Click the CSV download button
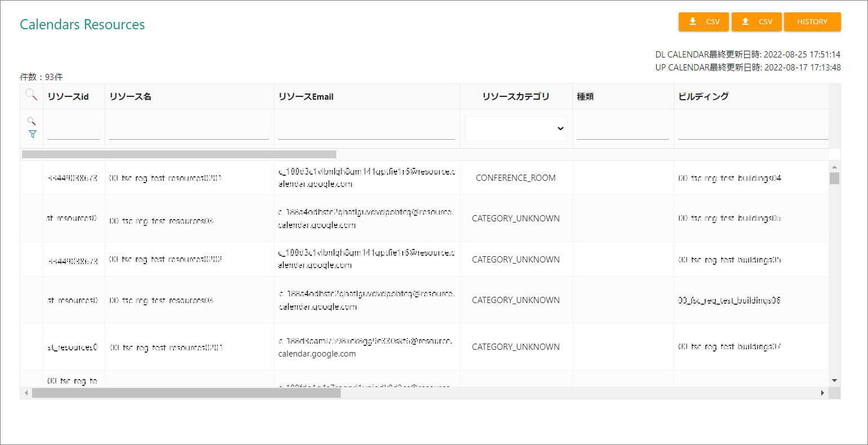The image size is (868, 445). pos(704,22)
